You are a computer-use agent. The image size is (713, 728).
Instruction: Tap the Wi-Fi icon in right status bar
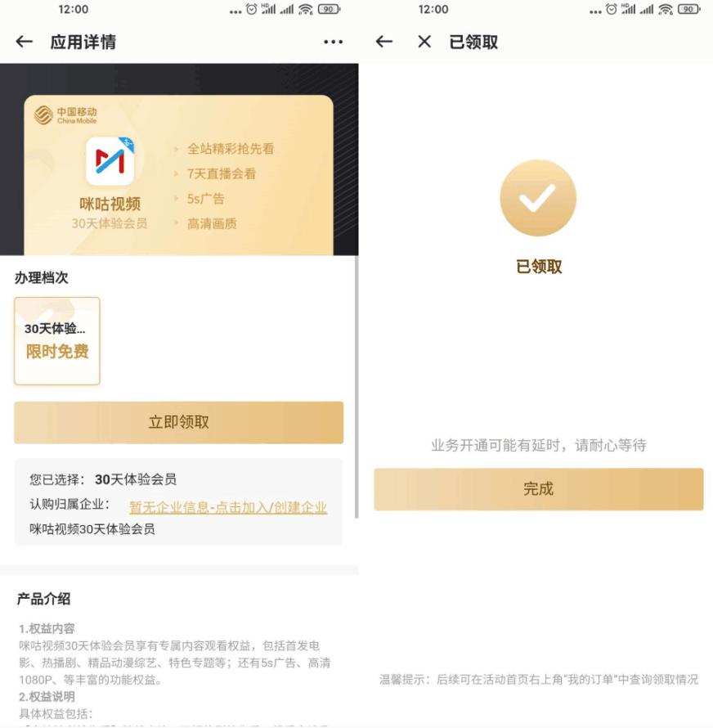666,9
